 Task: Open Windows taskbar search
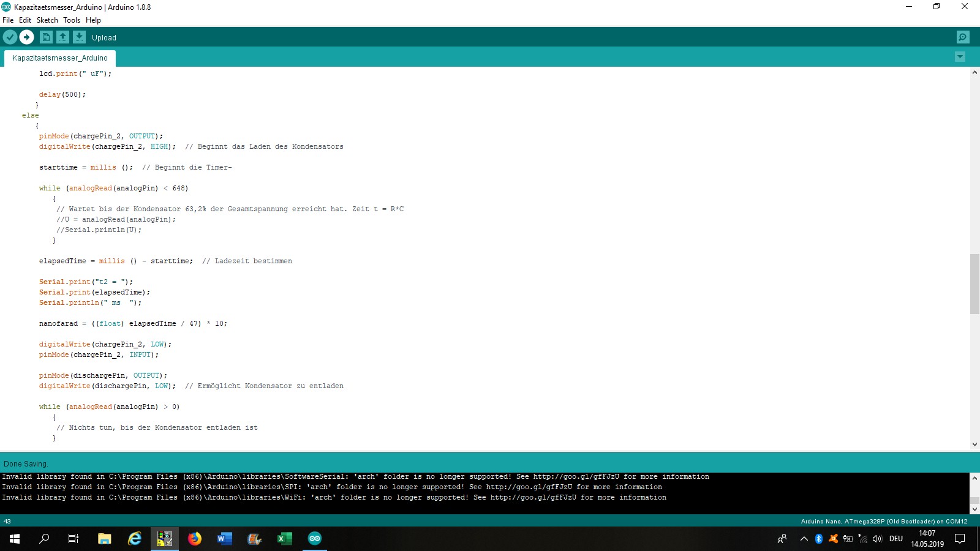pos(44,539)
